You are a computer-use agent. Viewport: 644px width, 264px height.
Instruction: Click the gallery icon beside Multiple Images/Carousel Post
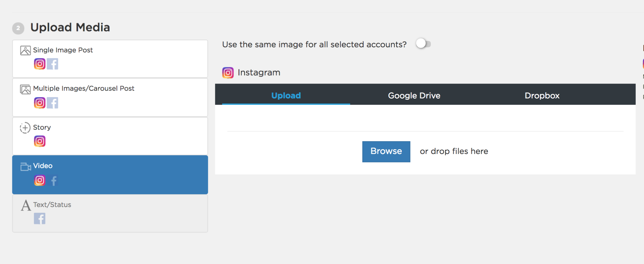pos(25,89)
